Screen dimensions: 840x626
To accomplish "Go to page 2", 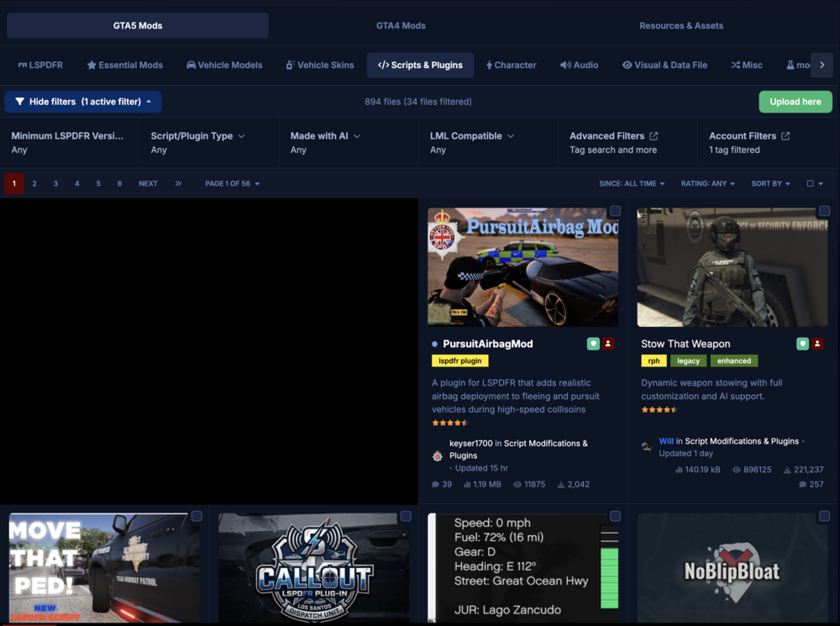I will coord(34,183).
